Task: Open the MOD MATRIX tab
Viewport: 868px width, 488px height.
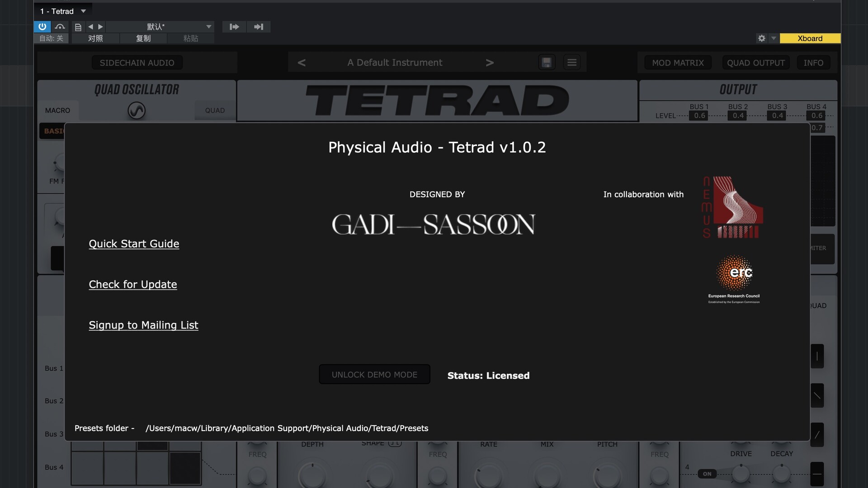Action: click(x=678, y=63)
